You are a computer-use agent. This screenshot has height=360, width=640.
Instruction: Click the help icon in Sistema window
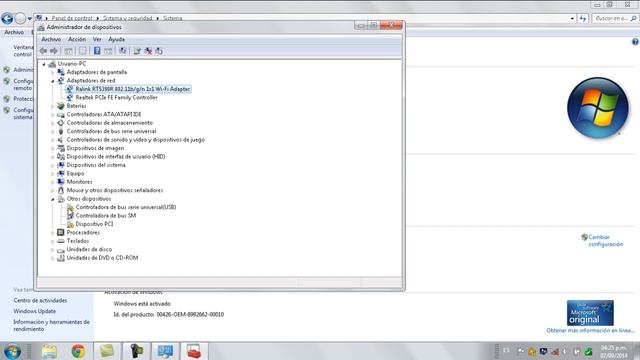[636, 42]
